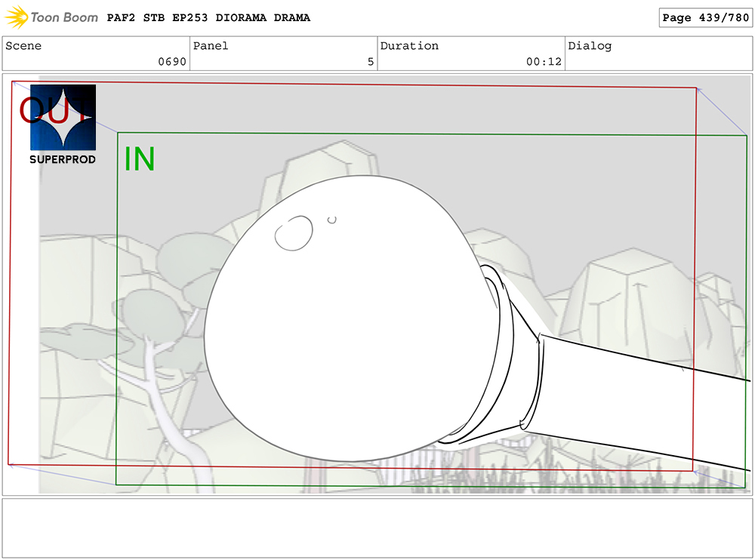Screen dimensions: 755x560
Task: Click the green 'IN' camera label
Action: 140,159
